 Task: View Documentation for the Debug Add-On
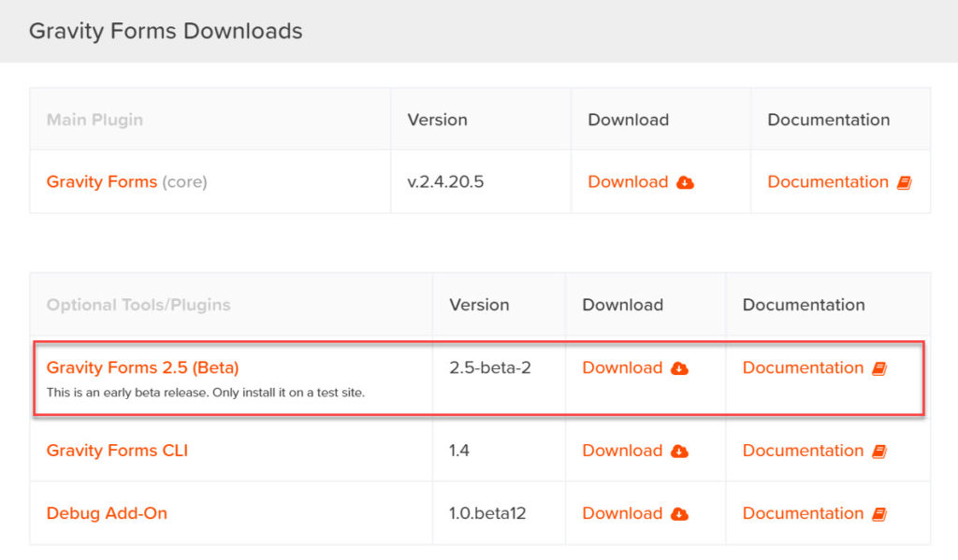803,512
